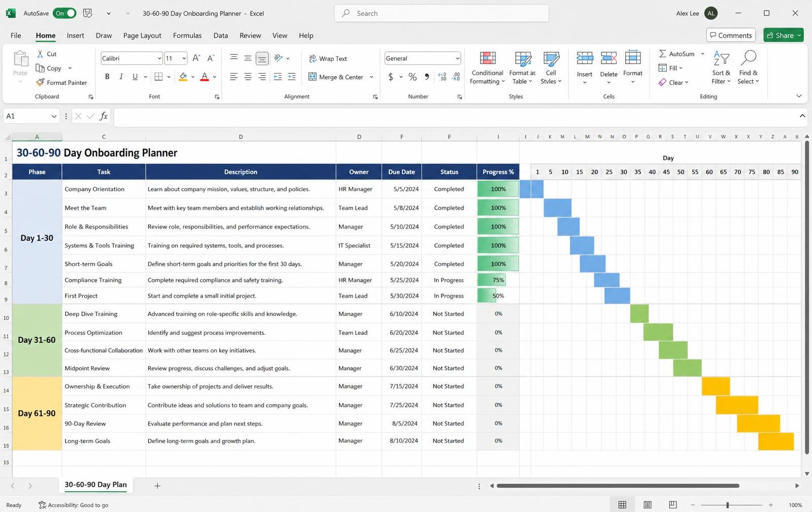Click Increase Decimal icon
This screenshot has height=512, width=812.
442,77
